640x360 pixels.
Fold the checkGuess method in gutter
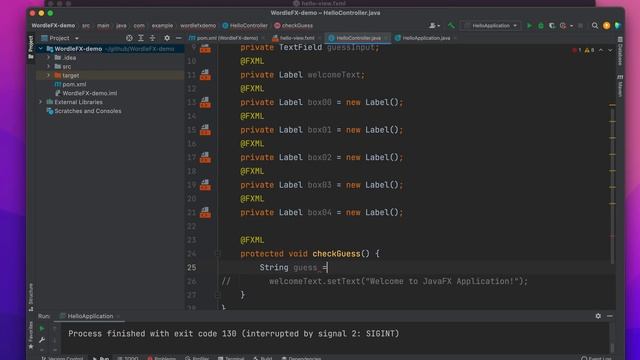coord(218,253)
